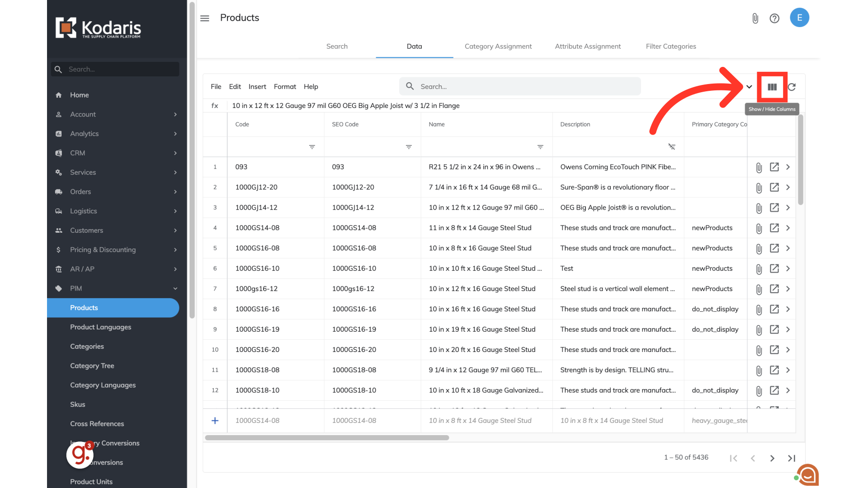This screenshot has height=488, width=868.
Task: Open the attachments paperclip in header
Action: point(755,18)
